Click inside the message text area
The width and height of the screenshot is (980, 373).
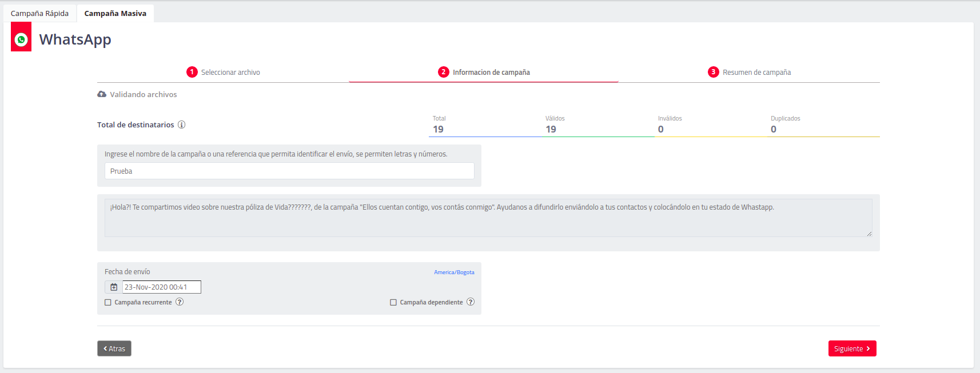[x=488, y=218]
